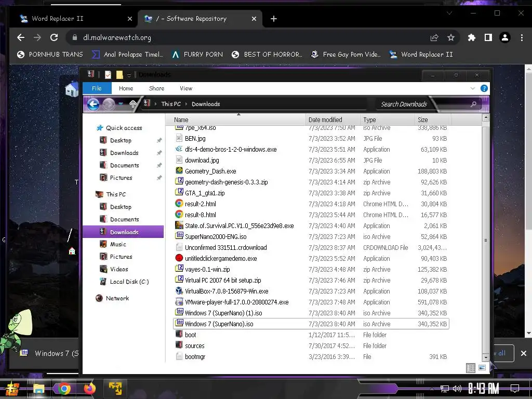This screenshot has width=532, height=399.
Task: Close the Chrome downloads bar
Action: coord(524,353)
